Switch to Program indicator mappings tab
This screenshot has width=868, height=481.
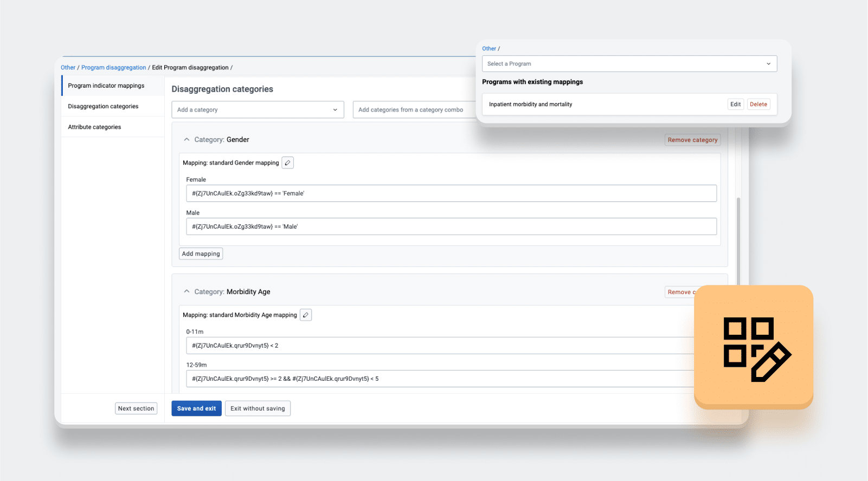[106, 86]
